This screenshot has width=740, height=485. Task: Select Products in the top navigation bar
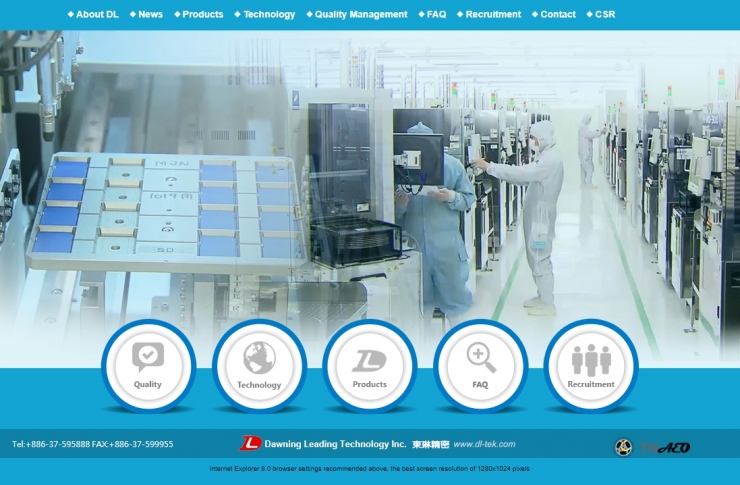pyautogui.click(x=202, y=14)
